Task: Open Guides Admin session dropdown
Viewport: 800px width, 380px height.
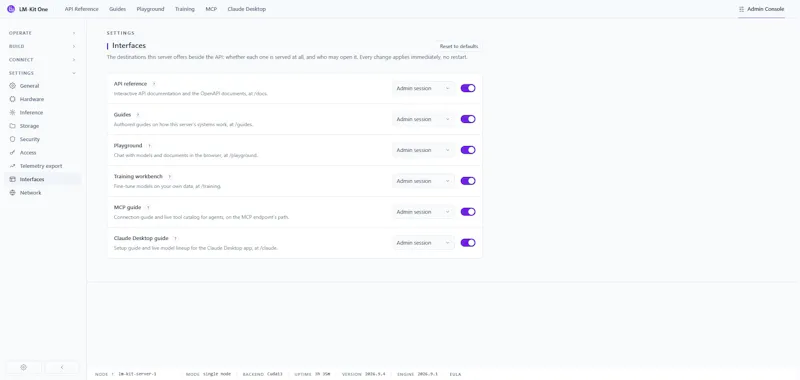Action: tap(423, 119)
